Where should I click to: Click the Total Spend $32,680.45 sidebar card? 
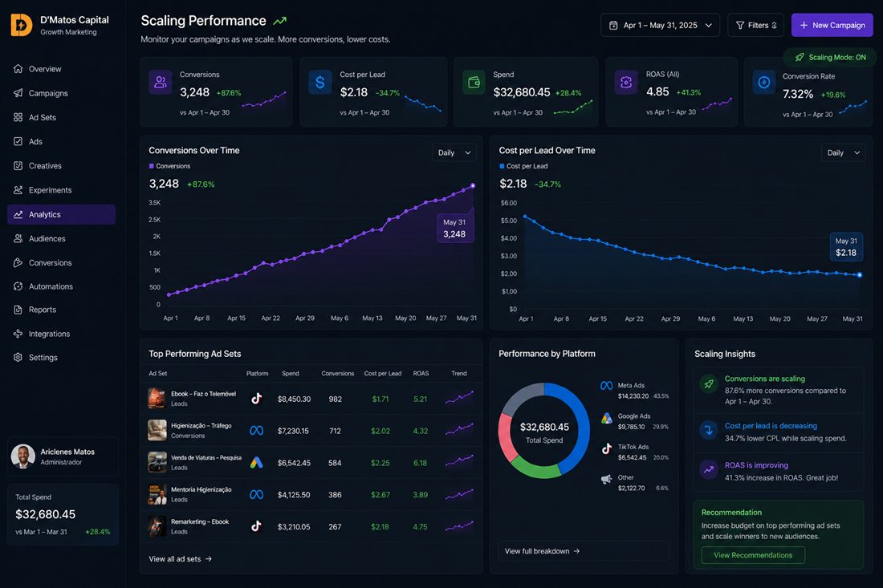pyautogui.click(x=63, y=514)
